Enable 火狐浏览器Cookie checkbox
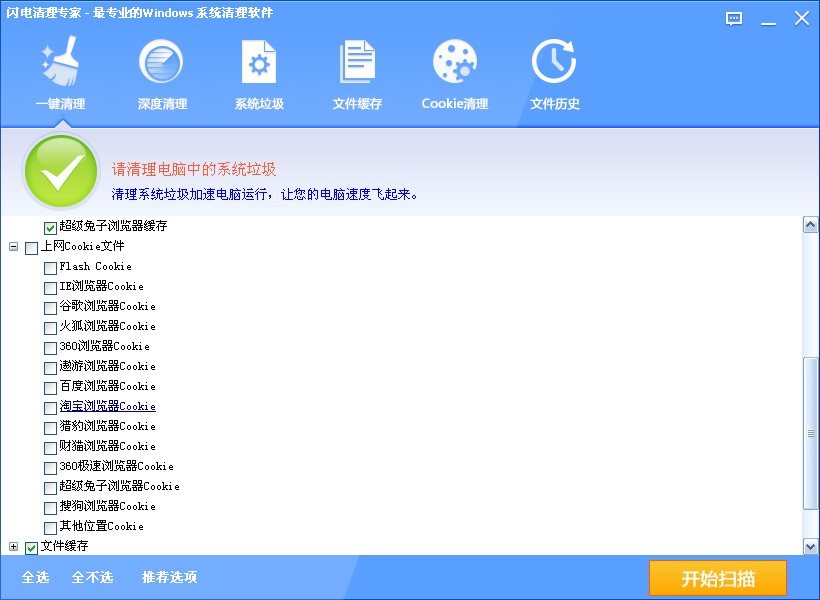The image size is (820, 600). tap(50, 328)
